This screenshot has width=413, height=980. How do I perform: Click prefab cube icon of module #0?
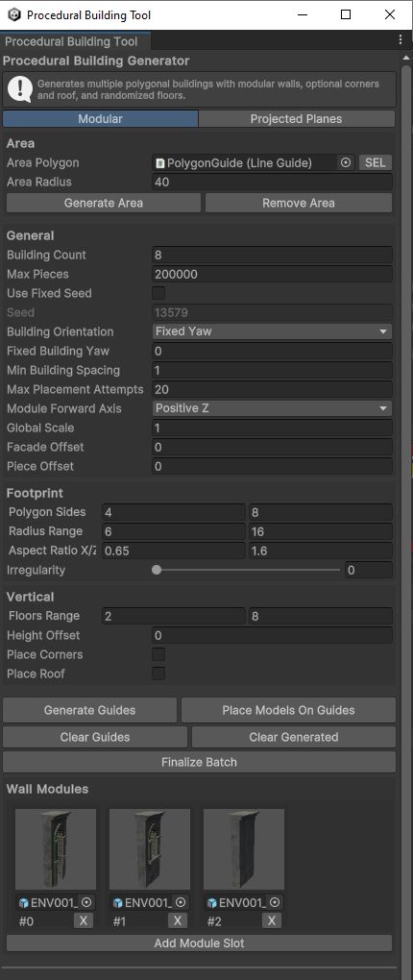click(24, 902)
